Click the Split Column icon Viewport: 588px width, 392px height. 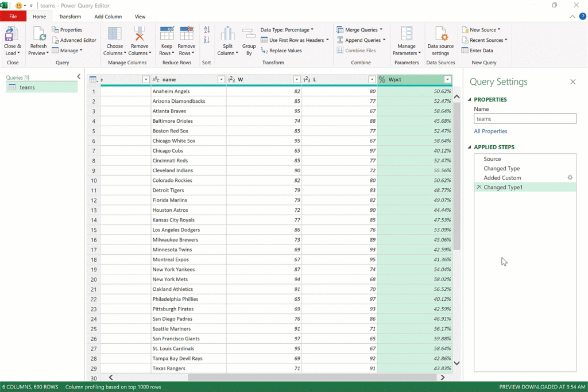click(228, 34)
